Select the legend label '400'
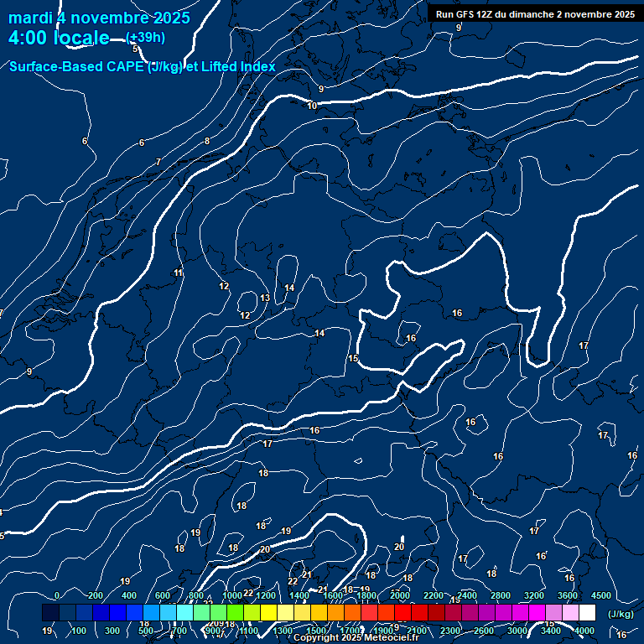Image resolution: width=644 pixels, height=644 pixels. 129,595
